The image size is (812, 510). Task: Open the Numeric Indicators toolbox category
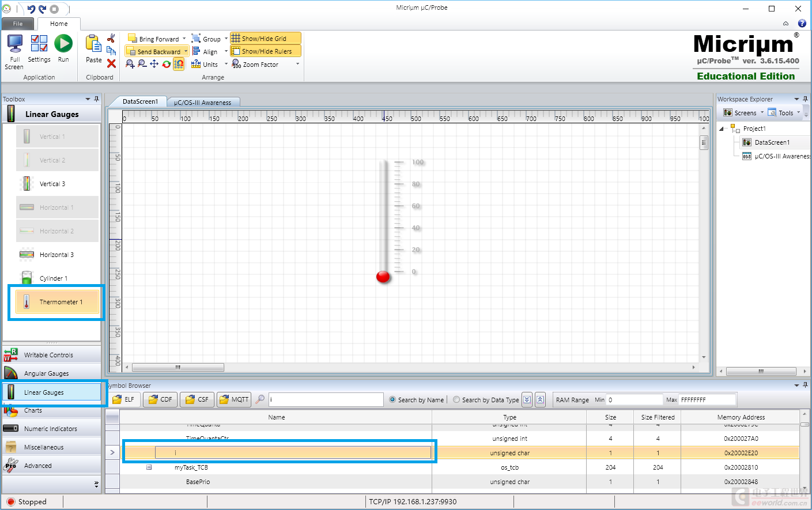tap(52, 429)
